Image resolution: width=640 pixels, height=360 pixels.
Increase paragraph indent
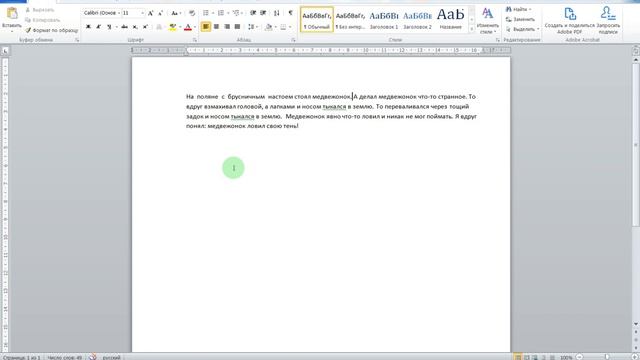tap(263, 13)
